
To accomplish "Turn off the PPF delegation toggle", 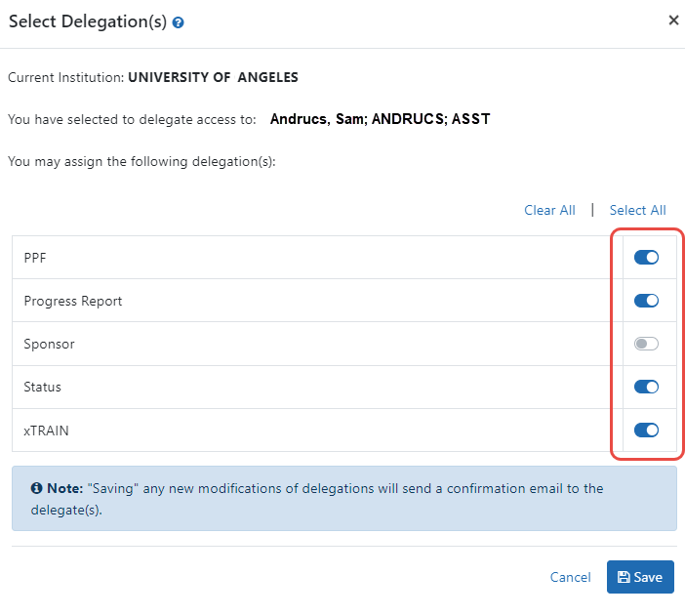I will 646,258.
